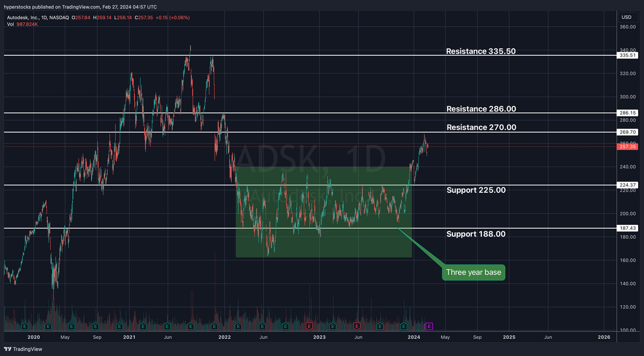Viewport: 644px width, 356px height.
Task: Click the green earnings badge near Jun 2021
Action: [166, 326]
